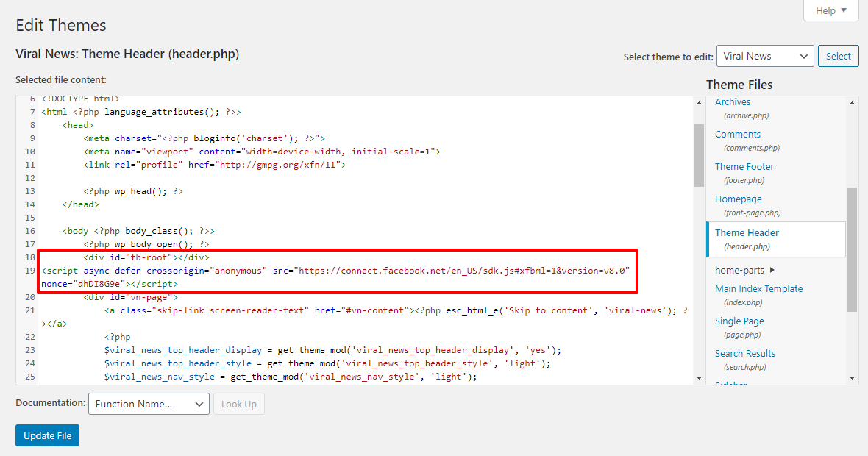Open the Function Name documentation dropdown
Screen dimensions: 868x456
pos(149,404)
